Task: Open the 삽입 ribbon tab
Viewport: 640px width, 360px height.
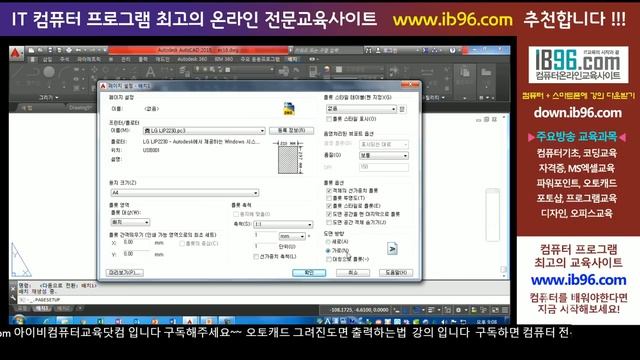Action: click(x=48, y=60)
